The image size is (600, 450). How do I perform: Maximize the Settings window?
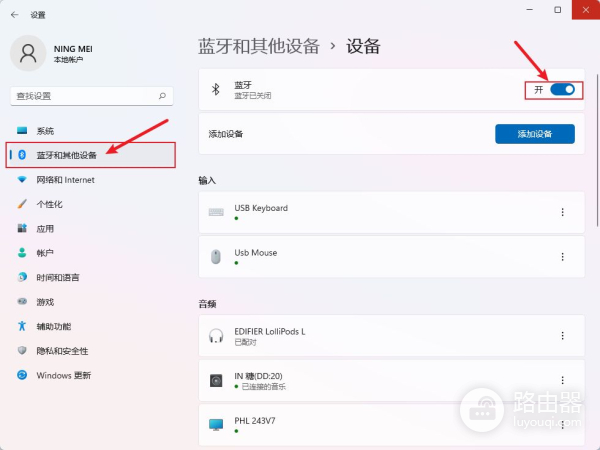click(x=558, y=10)
